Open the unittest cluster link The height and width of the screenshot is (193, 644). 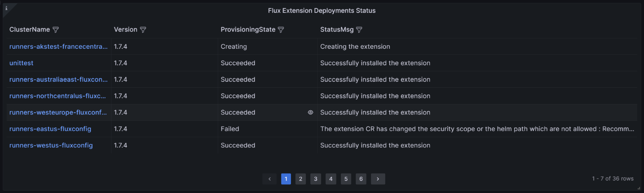click(21, 63)
